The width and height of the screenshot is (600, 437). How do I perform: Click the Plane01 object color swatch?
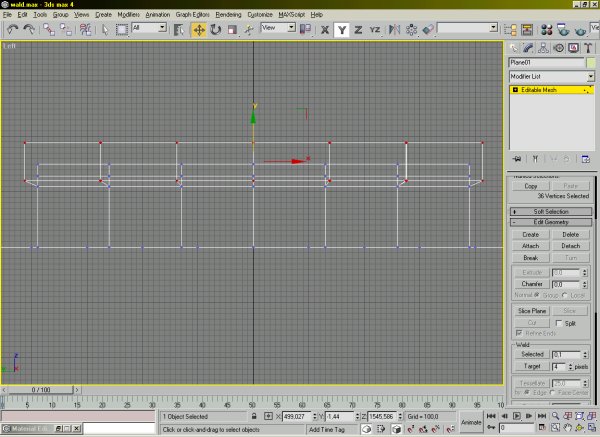[590, 62]
